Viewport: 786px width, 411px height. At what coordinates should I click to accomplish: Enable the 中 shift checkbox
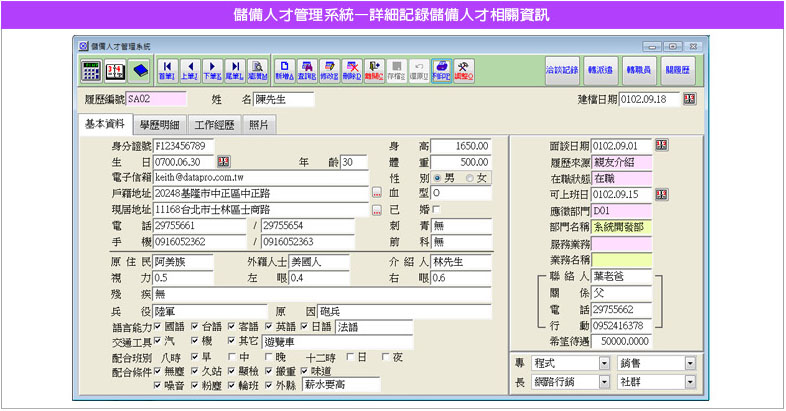(231, 356)
